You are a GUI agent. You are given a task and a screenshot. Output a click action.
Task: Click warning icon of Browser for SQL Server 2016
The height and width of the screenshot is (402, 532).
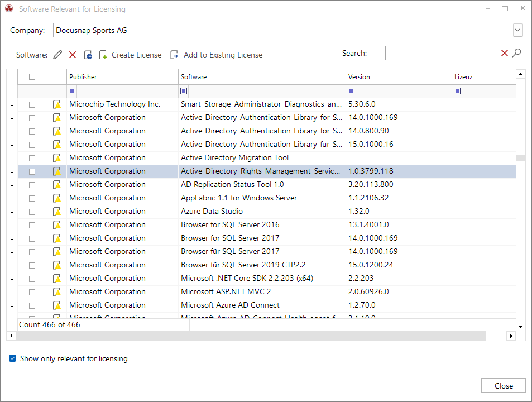(x=57, y=225)
